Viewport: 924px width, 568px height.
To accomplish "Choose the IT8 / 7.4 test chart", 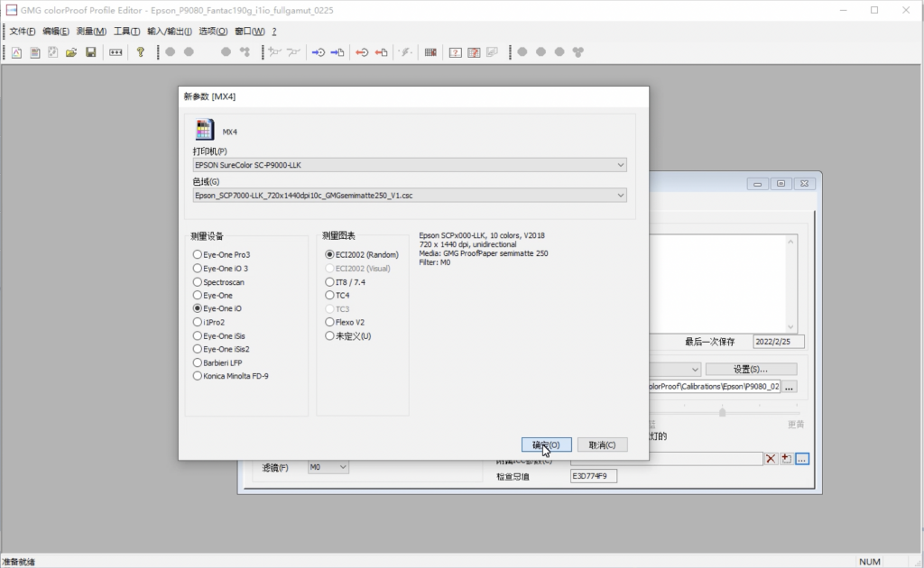I will pyautogui.click(x=329, y=282).
